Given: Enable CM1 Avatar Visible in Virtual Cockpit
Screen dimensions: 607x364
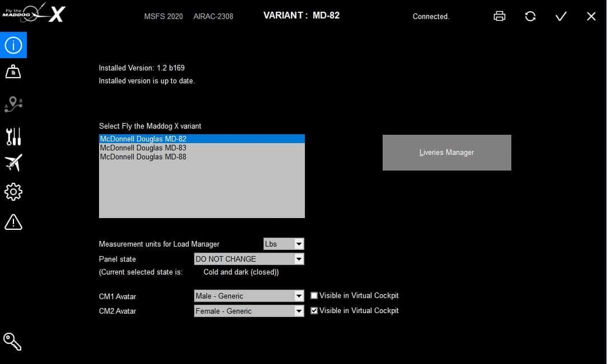Looking at the screenshot, I should pyautogui.click(x=314, y=296).
